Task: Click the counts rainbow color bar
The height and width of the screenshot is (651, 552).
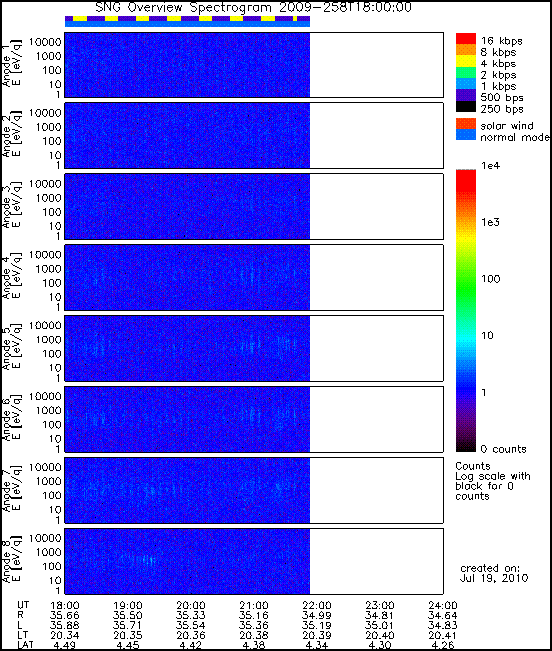Action: click(466, 311)
